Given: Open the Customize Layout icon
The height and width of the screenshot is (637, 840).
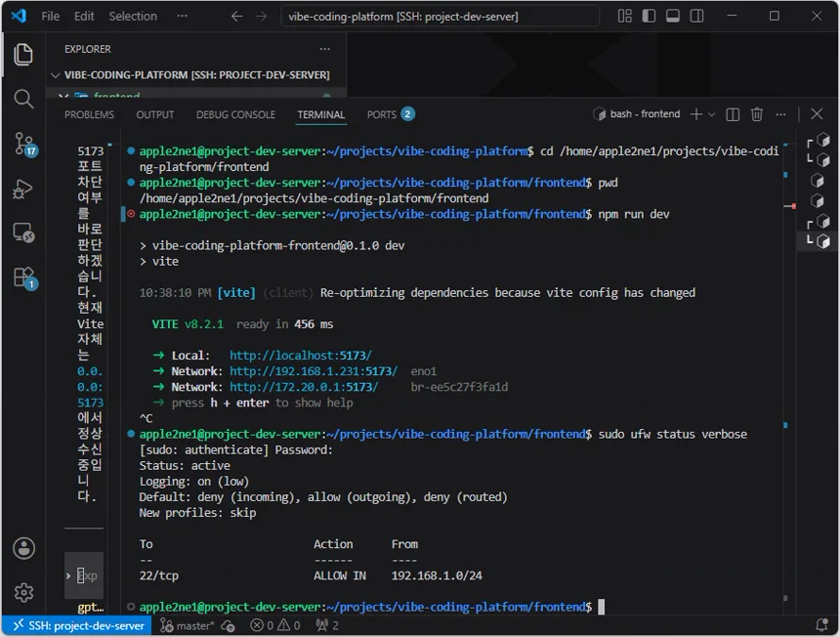Looking at the screenshot, I should [625, 16].
